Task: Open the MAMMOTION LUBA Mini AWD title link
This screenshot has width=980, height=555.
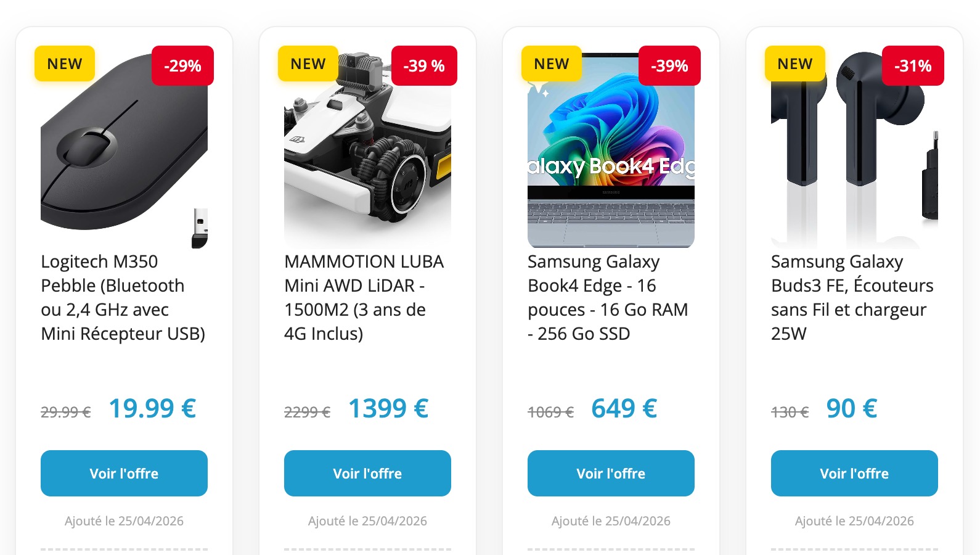Action: (x=364, y=297)
